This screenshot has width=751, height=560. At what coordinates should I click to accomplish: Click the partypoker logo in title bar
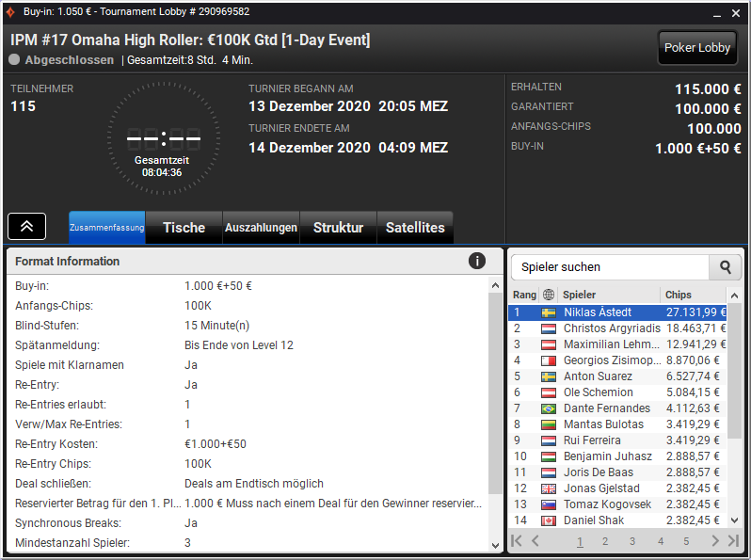click(x=10, y=12)
